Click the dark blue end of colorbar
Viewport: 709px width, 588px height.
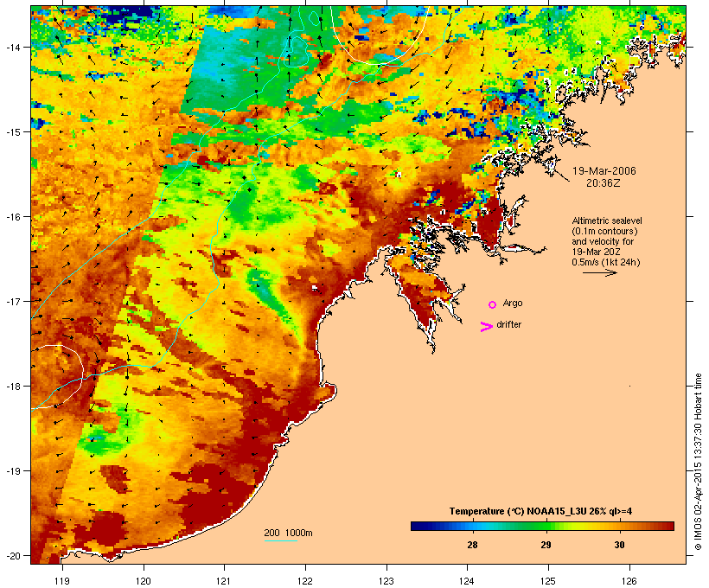(418, 526)
